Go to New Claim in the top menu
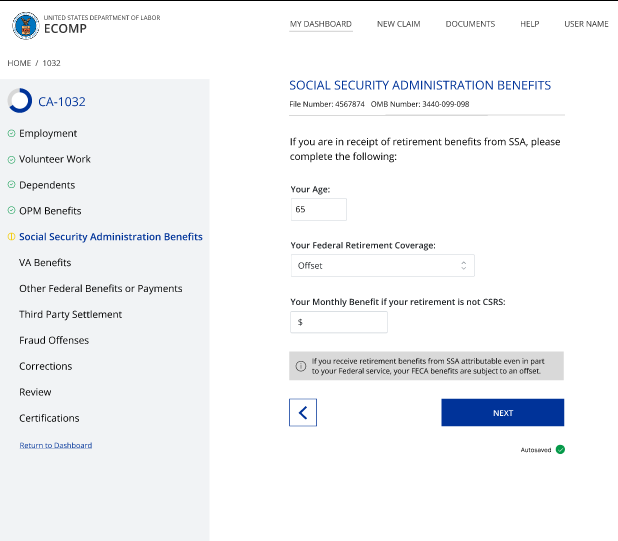Screen dimensions: 618x541 [x=398, y=24]
